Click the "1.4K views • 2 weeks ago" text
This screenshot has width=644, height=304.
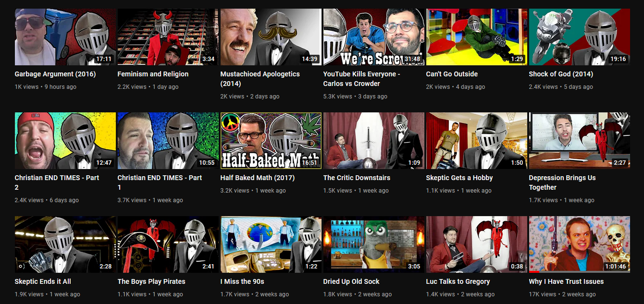point(460,294)
